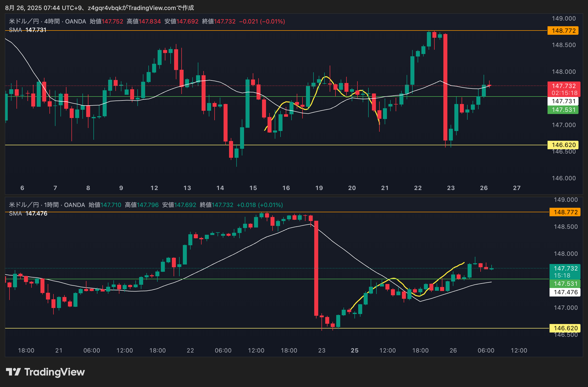Click the 1時間 OANDA symbol title in lower chart
Screen dimensions: 588x387
click(47, 205)
